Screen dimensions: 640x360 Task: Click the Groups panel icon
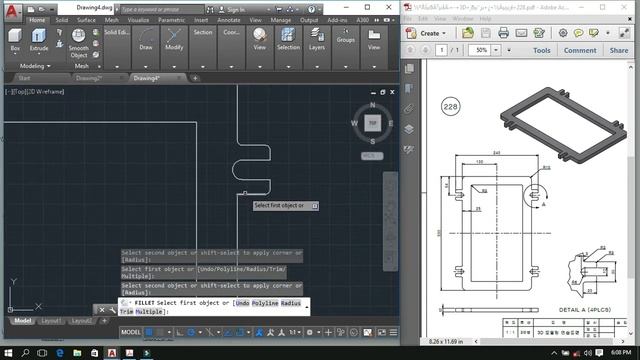[x=346, y=31]
